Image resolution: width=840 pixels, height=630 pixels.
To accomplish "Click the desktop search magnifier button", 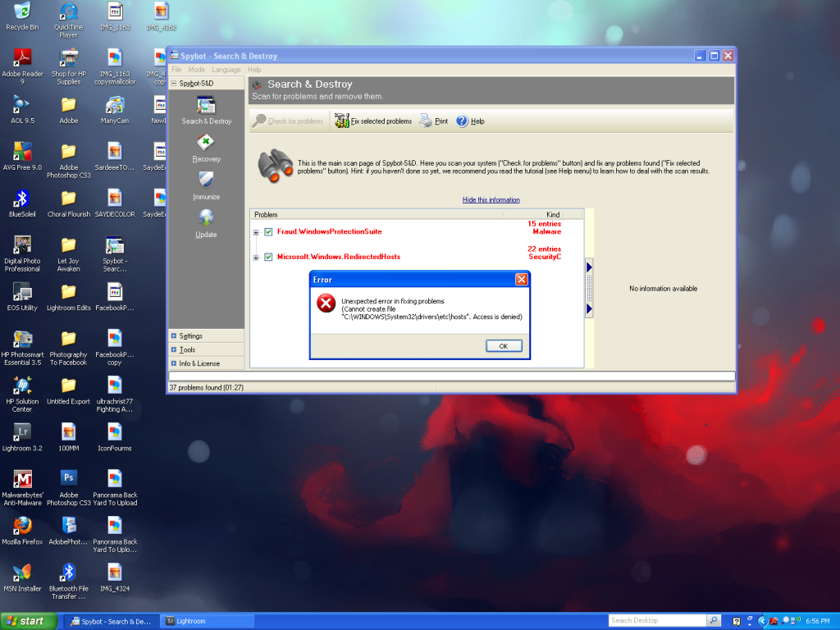I will (714, 620).
